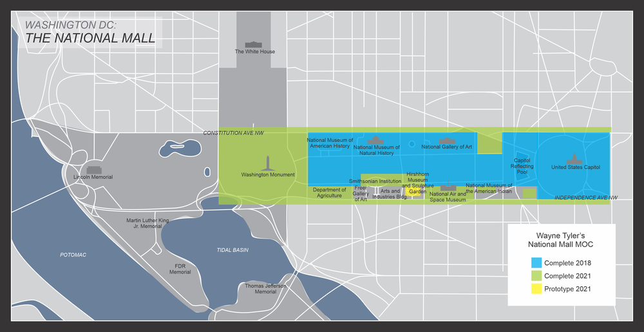Viewport: 644px width, 332px height.
Task: Click 'WASHINGTON DC:' heading text
Action: point(71,24)
